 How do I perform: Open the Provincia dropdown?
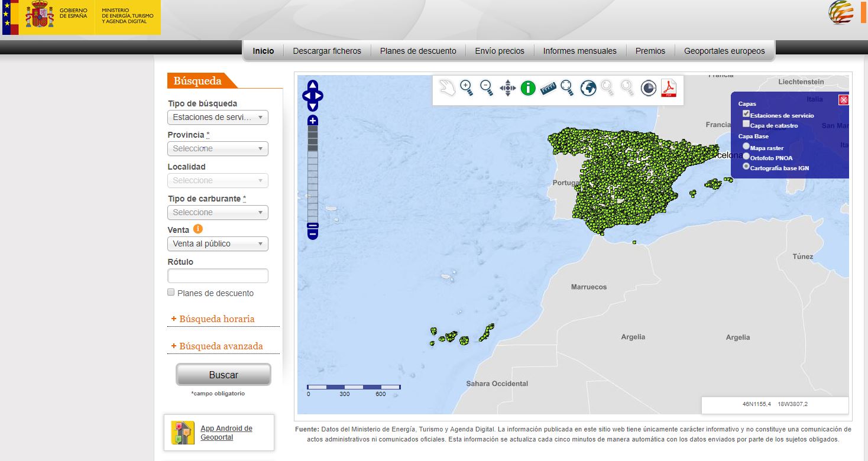(218, 148)
